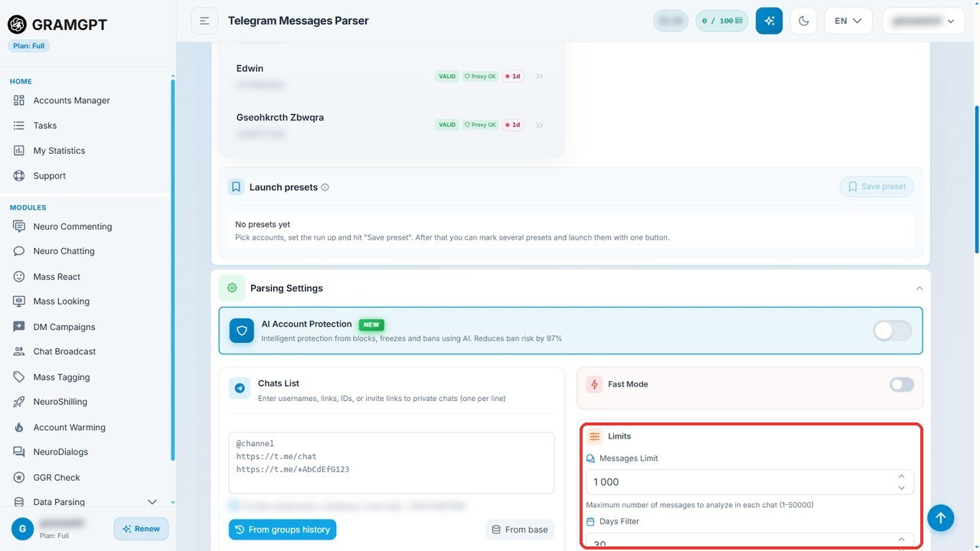Switch to dark mode with moon icon
This screenshot has width=980, height=551.
tap(803, 21)
